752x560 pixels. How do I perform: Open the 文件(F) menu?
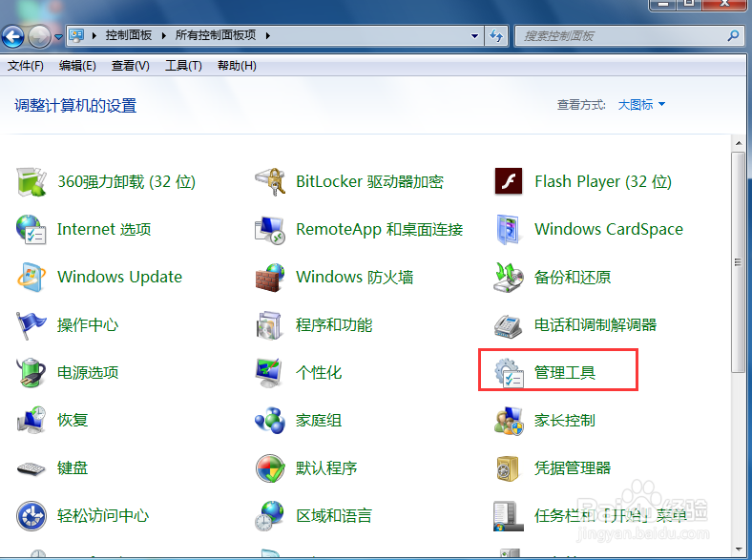[26, 65]
